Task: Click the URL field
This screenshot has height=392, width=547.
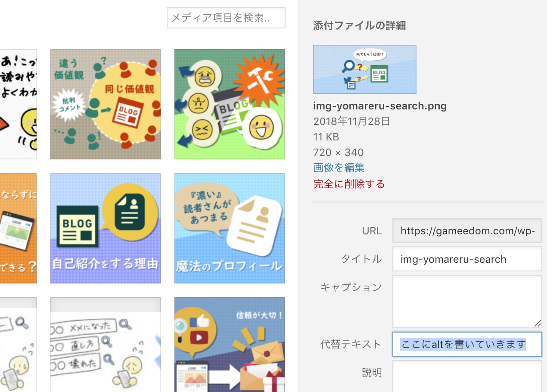Action: point(467,231)
